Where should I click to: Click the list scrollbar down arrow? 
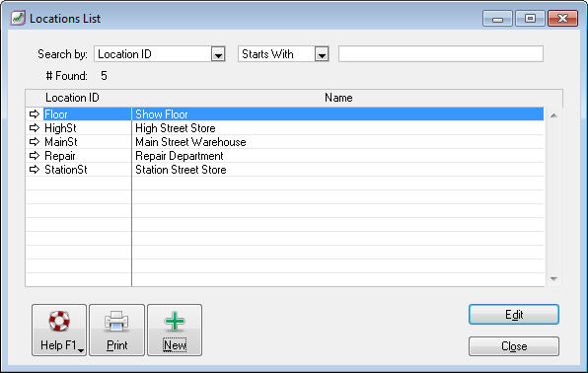pos(553,279)
